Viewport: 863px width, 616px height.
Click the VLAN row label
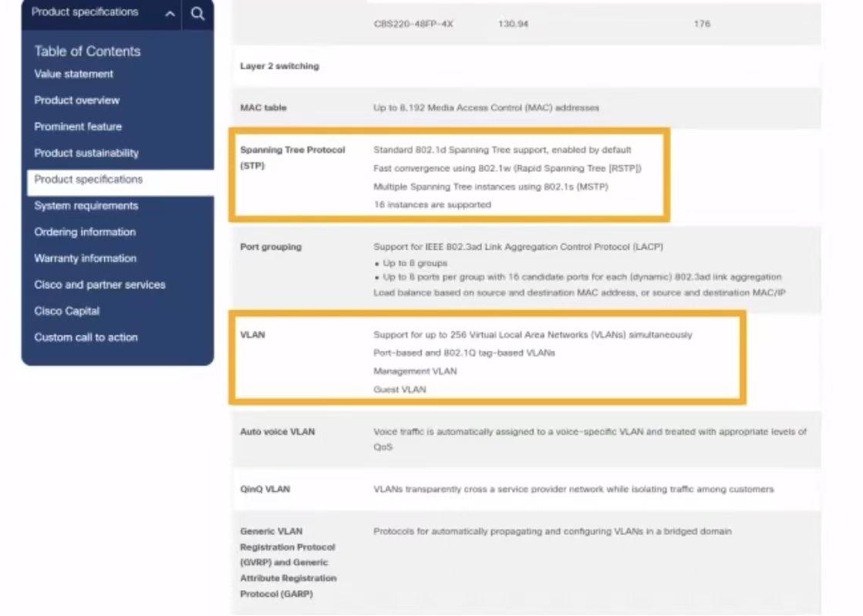point(253,335)
